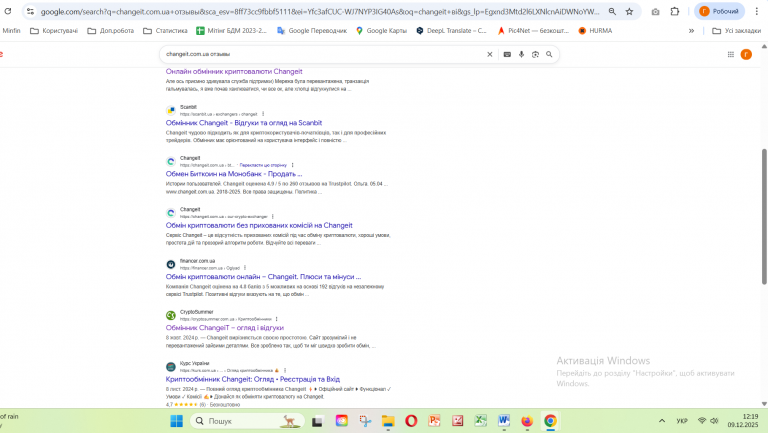
Task: Open more options for CryptoSummer result
Action: tap(276, 319)
